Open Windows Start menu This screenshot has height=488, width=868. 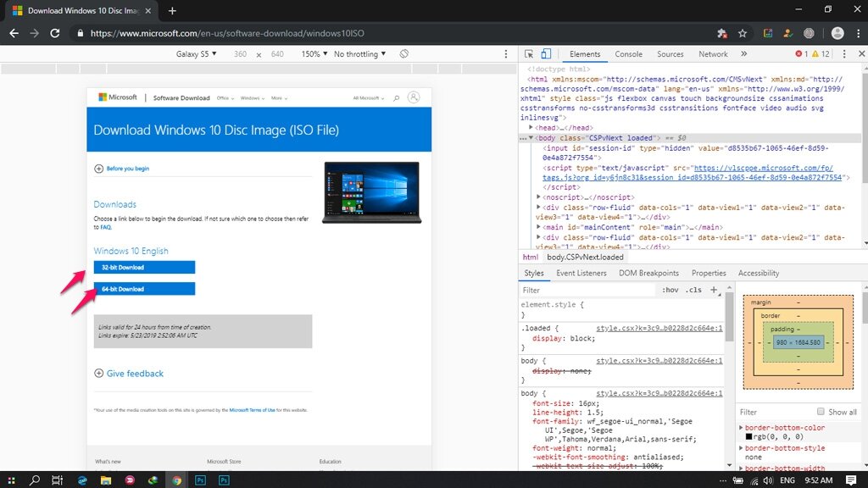click(x=11, y=480)
